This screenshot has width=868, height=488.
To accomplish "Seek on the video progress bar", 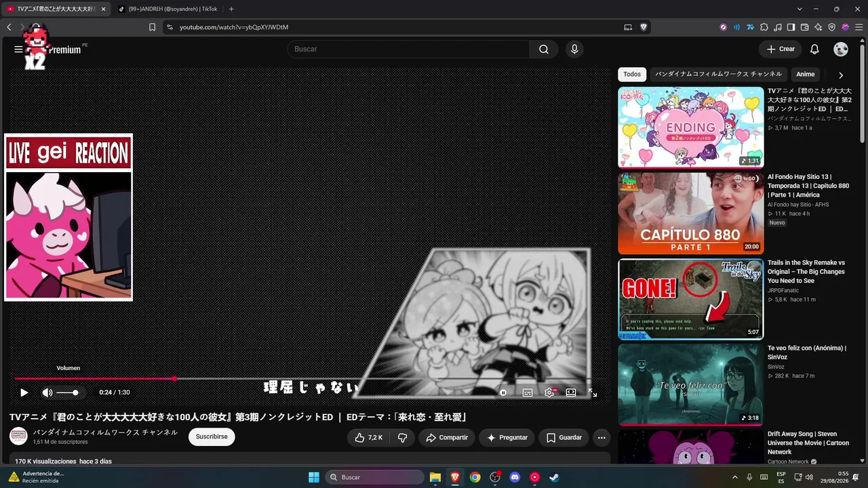I will point(303,378).
